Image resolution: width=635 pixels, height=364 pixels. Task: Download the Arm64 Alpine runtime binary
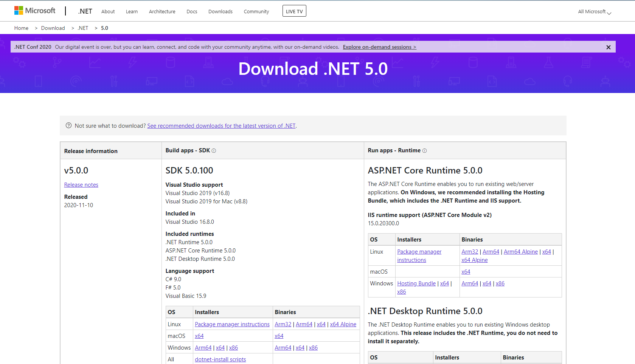[x=520, y=251]
